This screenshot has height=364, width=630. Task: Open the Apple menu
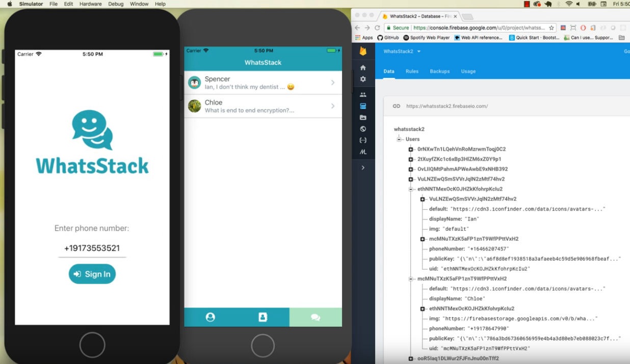(9, 4)
